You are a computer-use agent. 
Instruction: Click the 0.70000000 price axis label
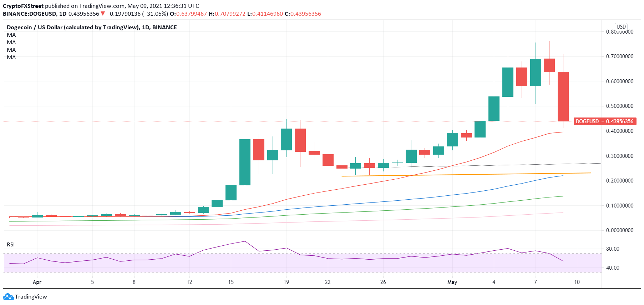[620, 56]
